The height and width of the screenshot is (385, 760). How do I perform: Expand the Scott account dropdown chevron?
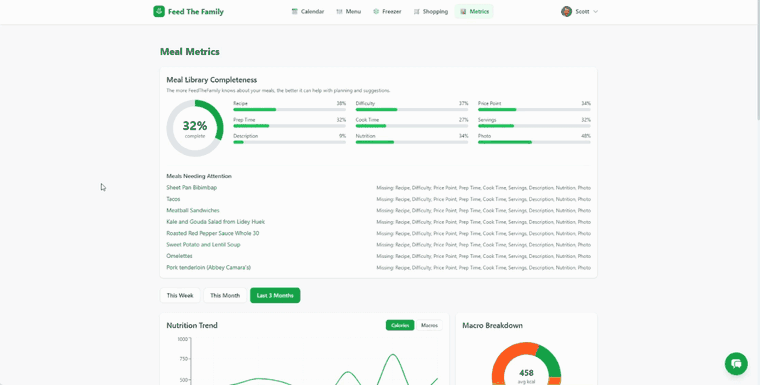595,12
